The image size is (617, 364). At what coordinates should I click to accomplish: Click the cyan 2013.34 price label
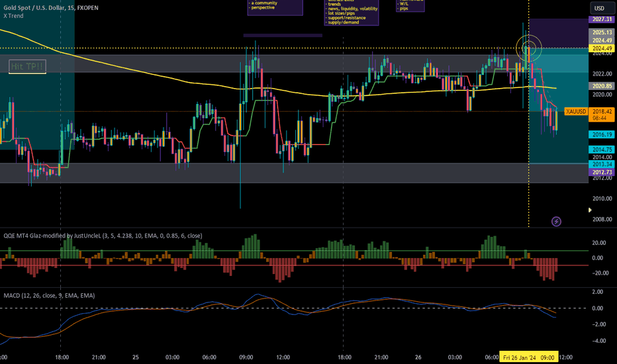point(602,164)
